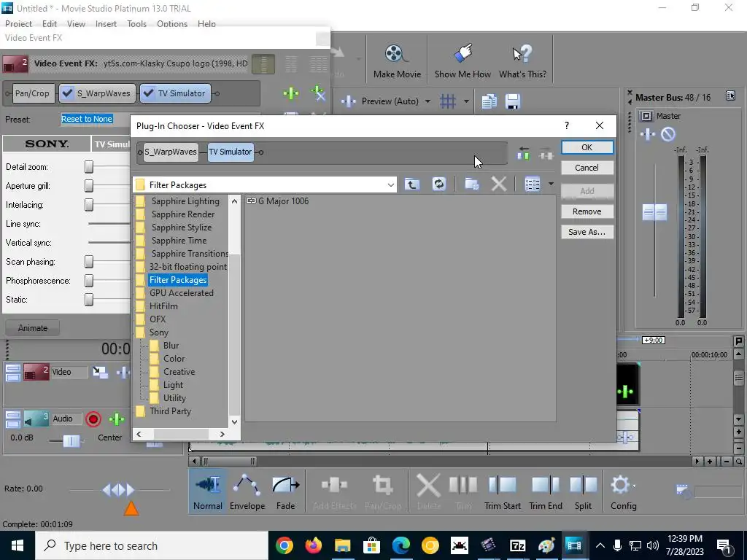Open the Project menu
The width and height of the screenshot is (747, 560).
(x=18, y=24)
